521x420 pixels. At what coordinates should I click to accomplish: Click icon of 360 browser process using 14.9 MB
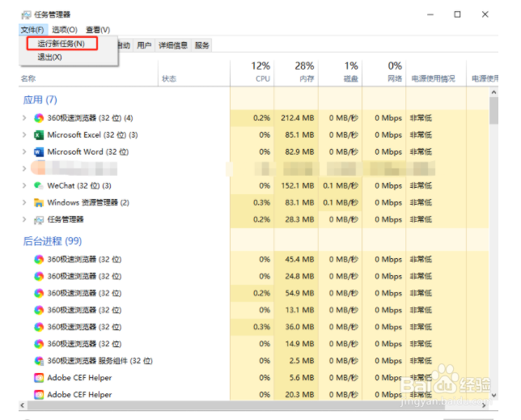click(39, 344)
